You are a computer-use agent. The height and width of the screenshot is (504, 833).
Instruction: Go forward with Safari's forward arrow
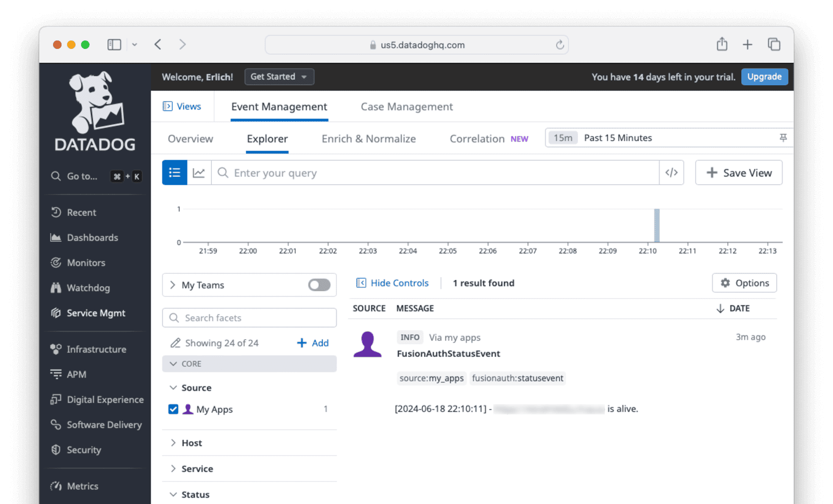(182, 45)
